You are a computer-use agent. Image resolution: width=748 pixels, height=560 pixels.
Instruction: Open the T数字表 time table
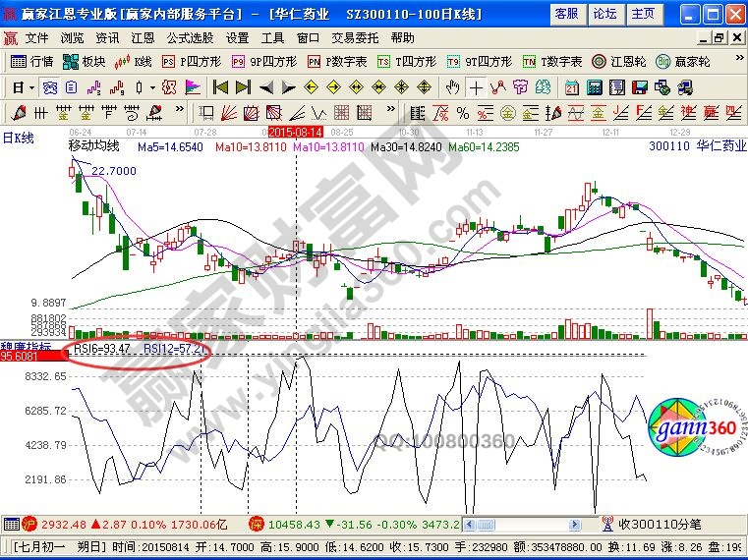[x=552, y=62]
